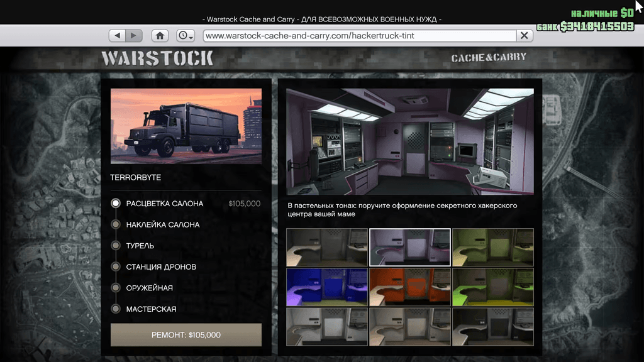This screenshot has height=362, width=644.
Task: Open the Станция дронов menu item label
Action: tap(161, 266)
